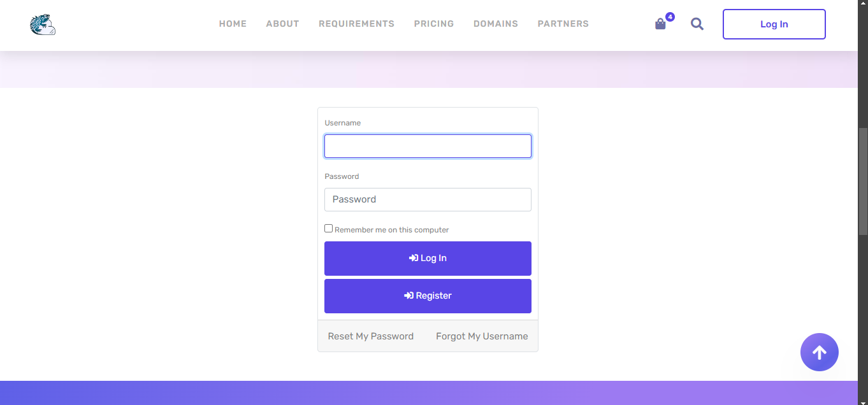Submit the form with Log In button

coord(428,259)
